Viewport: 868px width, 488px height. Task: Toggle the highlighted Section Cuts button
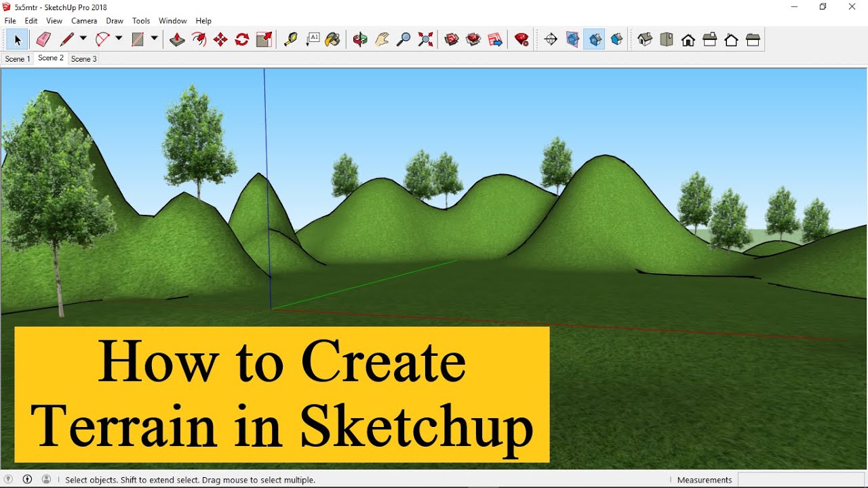[x=594, y=40]
